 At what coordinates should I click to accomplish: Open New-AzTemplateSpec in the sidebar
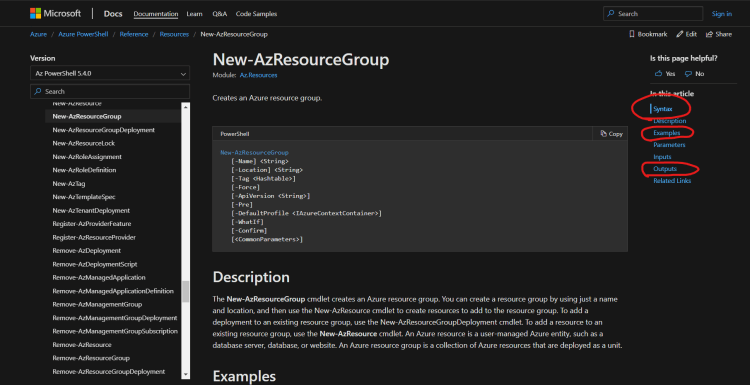[84, 197]
